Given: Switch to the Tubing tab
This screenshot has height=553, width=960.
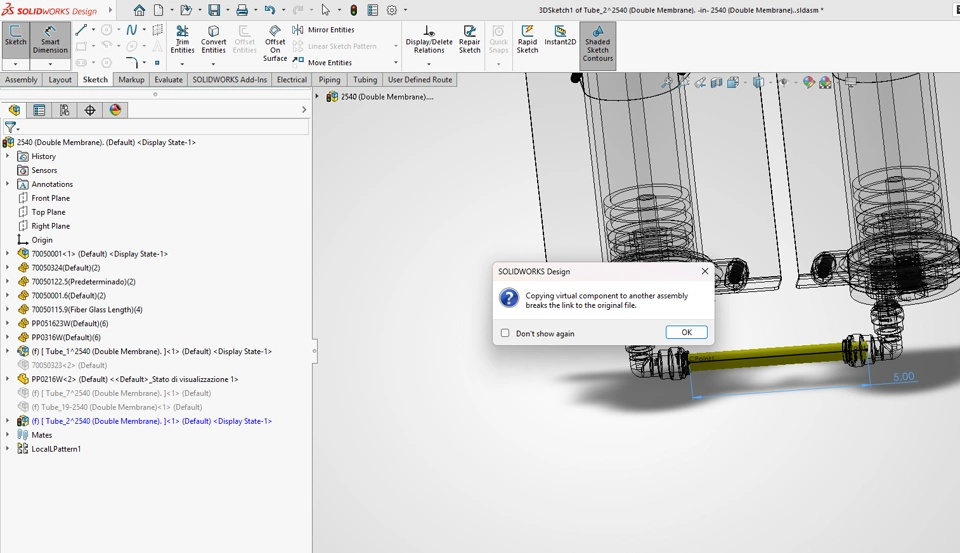Looking at the screenshot, I should coord(365,80).
